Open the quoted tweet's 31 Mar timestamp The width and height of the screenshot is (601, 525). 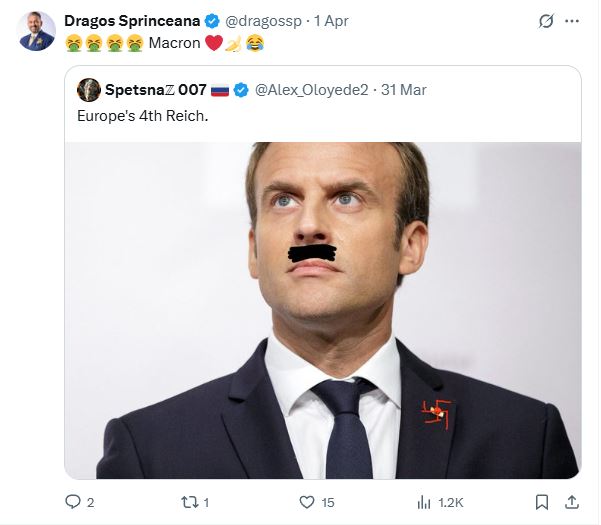tap(403, 90)
